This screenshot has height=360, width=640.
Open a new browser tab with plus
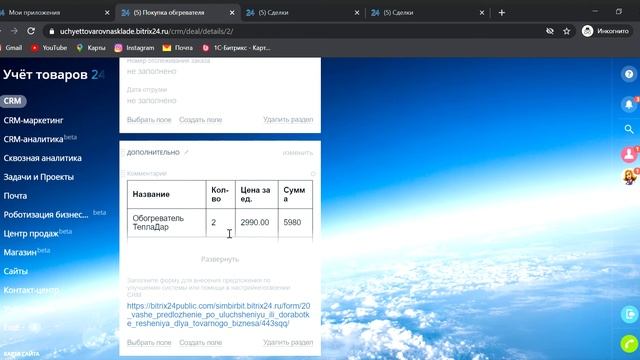502,13
